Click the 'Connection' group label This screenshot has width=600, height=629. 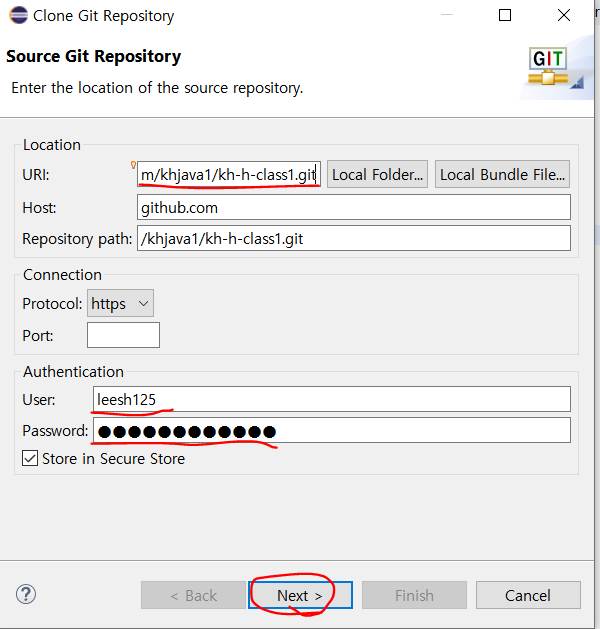pyautogui.click(x=62, y=275)
